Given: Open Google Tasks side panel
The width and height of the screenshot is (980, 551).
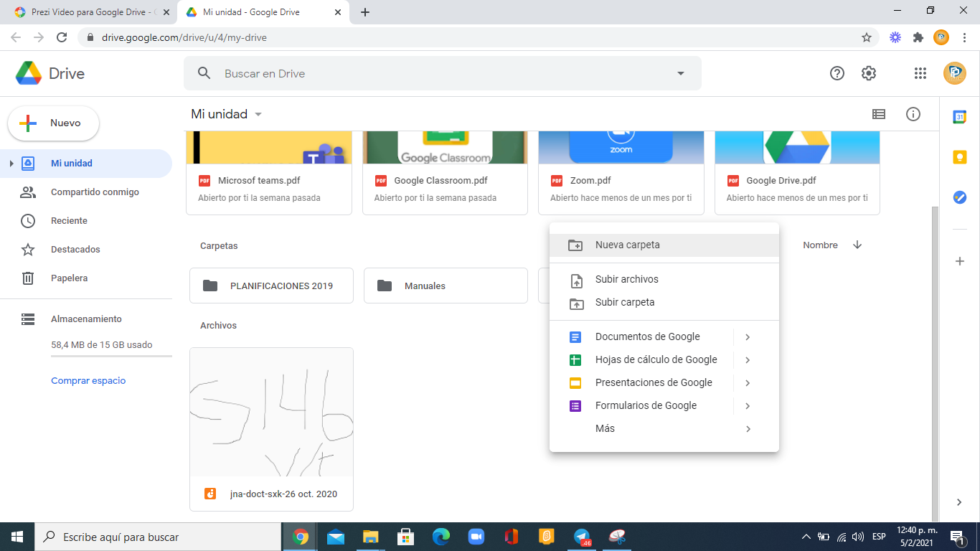Looking at the screenshot, I should [x=960, y=197].
